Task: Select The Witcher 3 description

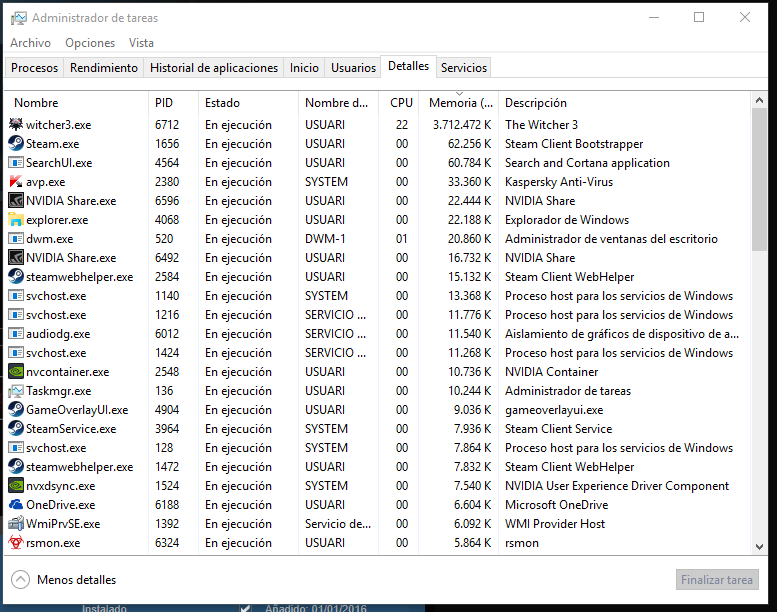Action: 541,124
